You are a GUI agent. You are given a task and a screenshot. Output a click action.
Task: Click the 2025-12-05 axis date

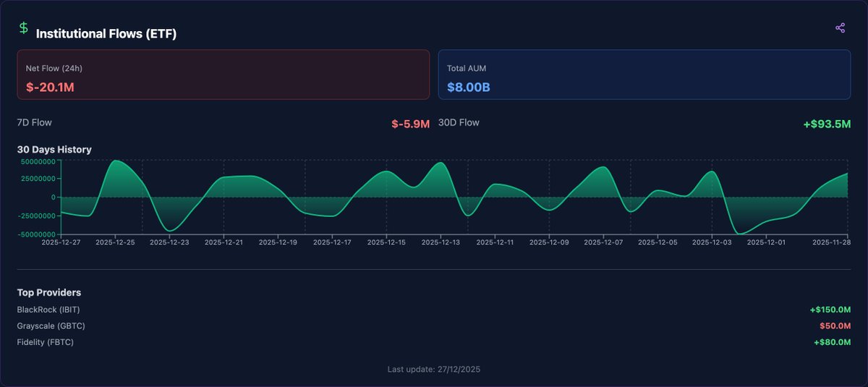pos(658,243)
